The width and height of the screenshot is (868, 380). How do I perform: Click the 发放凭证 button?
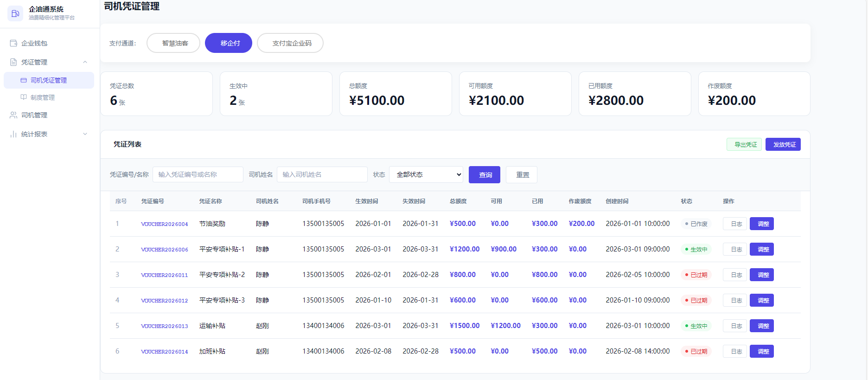(783, 144)
